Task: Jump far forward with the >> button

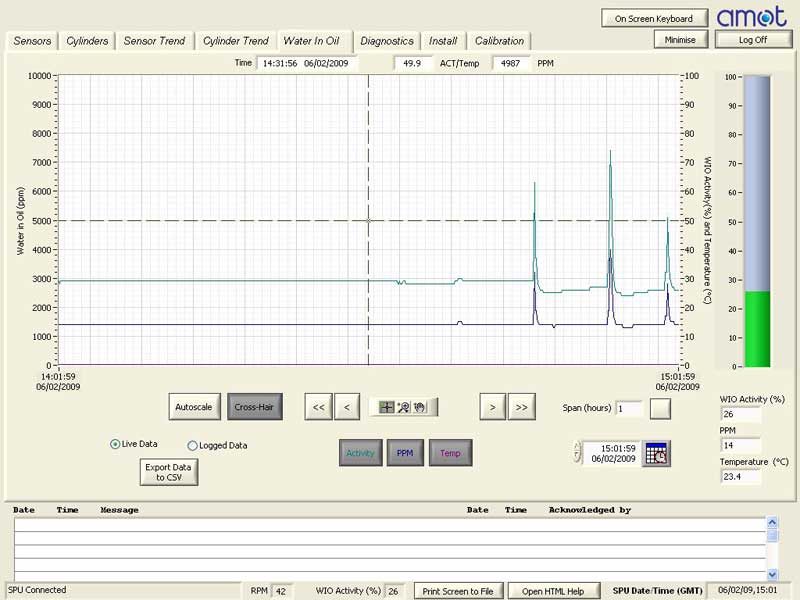Action: (521, 407)
